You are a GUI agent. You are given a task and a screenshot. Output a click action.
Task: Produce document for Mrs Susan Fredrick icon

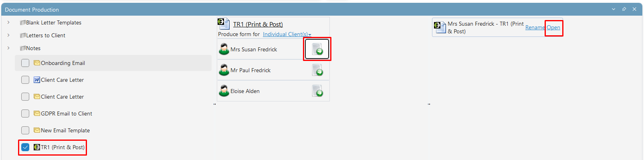click(317, 49)
